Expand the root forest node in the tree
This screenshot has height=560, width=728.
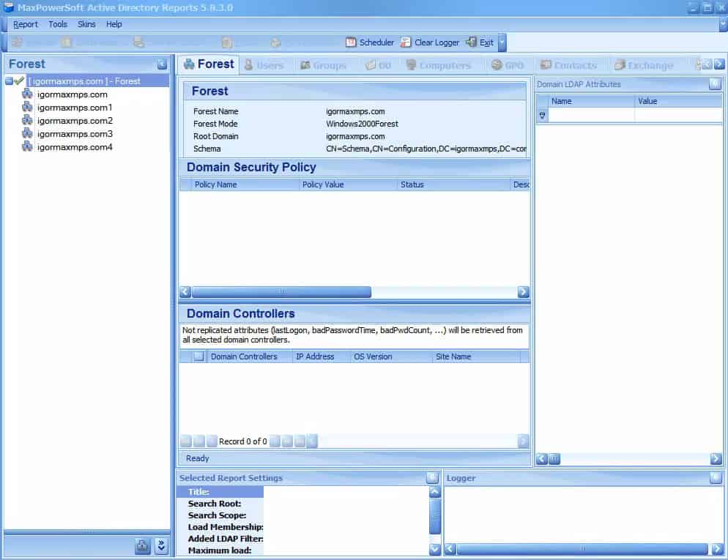(7, 81)
